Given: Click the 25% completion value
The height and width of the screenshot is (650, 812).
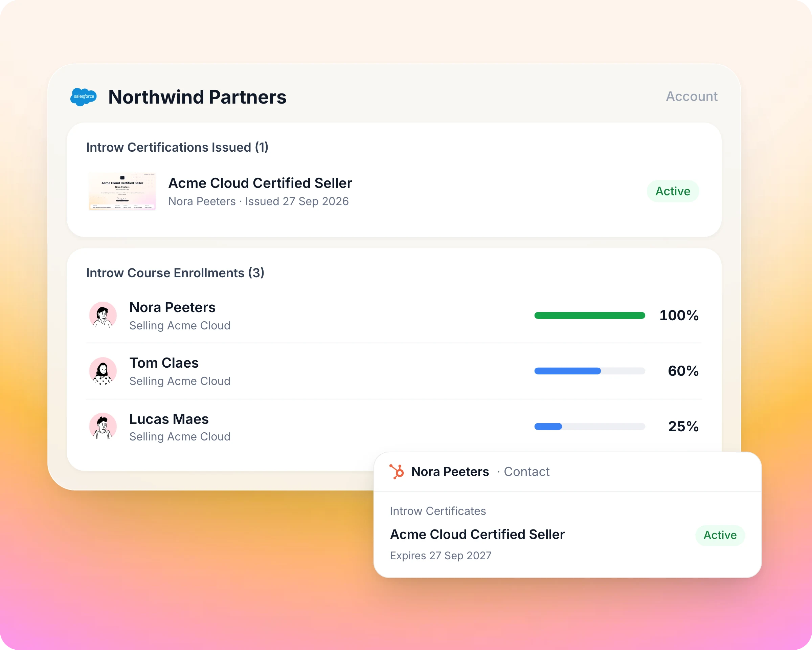Looking at the screenshot, I should click(683, 427).
